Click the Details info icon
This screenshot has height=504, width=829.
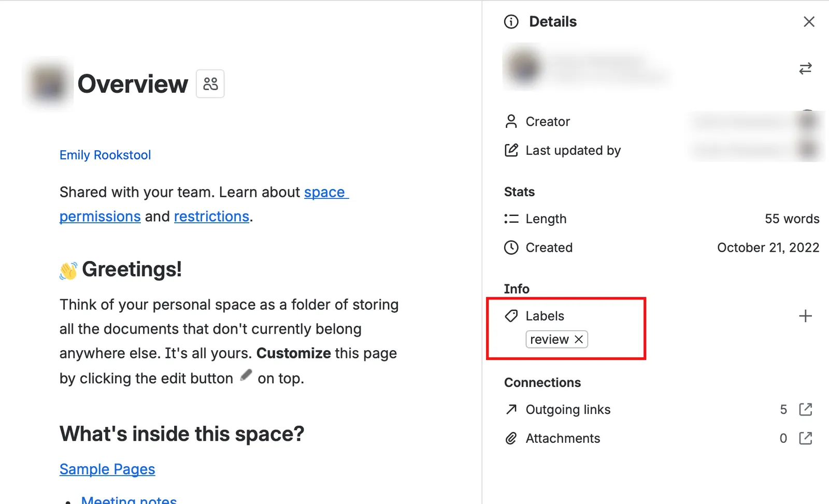pyautogui.click(x=511, y=22)
